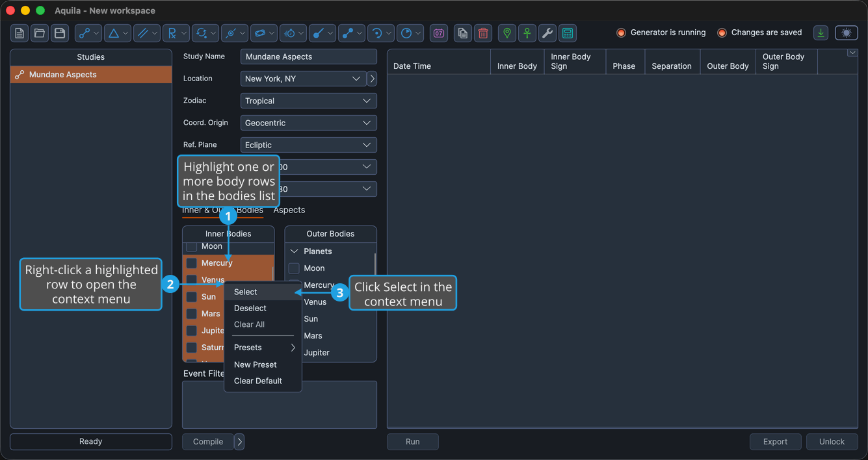Open the Location dropdown showing New York, NY

[x=303, y=79]
